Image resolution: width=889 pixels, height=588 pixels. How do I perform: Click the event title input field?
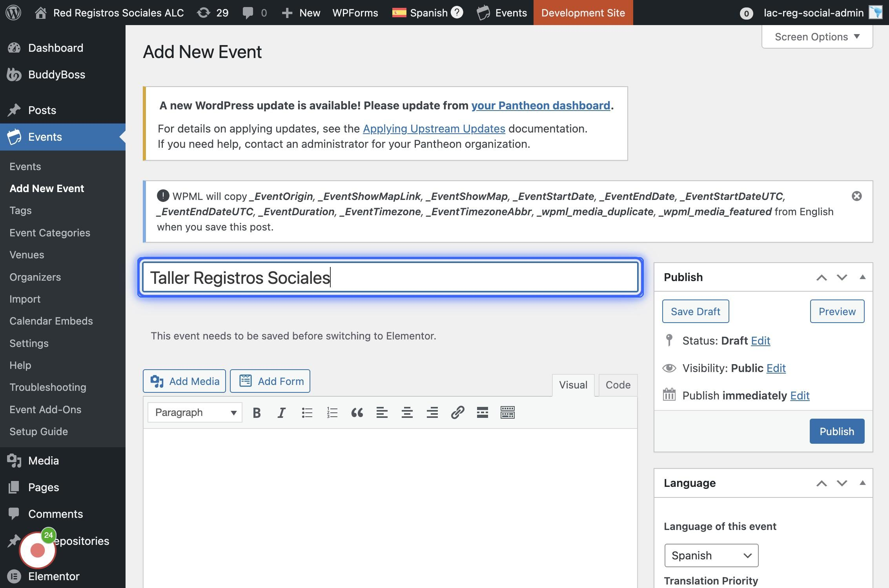click(390, 278)
